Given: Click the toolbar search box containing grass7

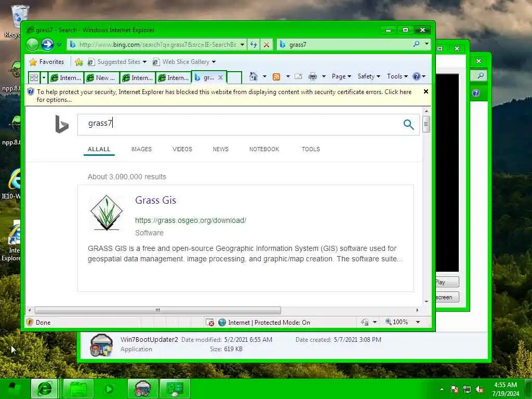Looking at the screenshot, I should pos(344,45).
